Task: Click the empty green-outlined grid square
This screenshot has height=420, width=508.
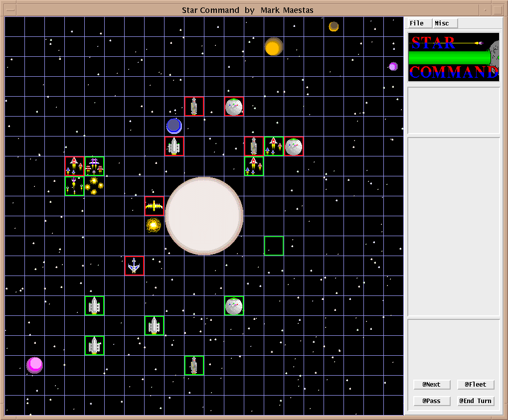Action: click(274, 246)
